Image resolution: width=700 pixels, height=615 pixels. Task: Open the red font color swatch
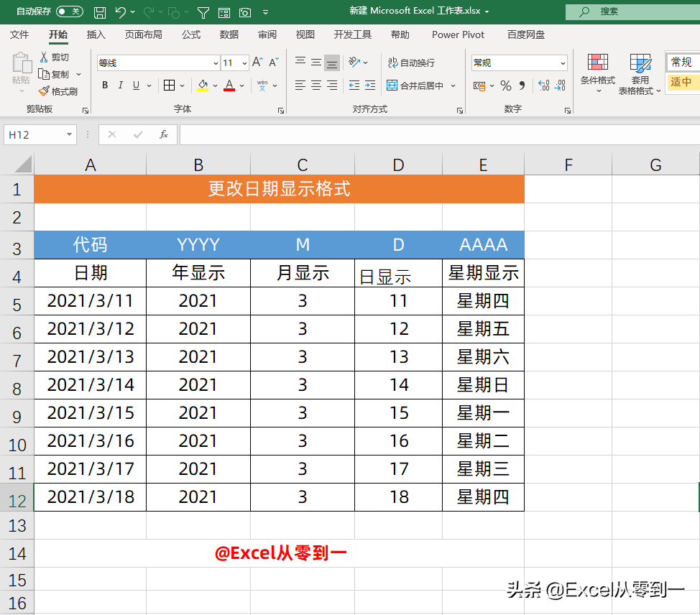point(229,85)
